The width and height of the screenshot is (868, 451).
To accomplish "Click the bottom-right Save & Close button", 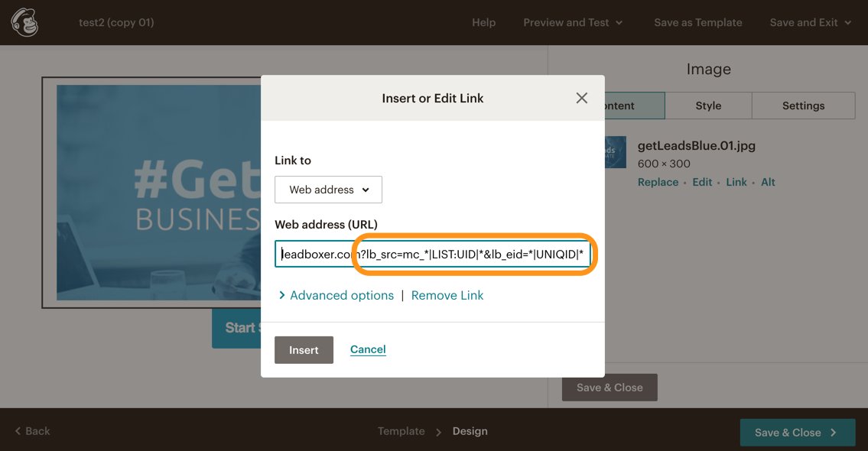I will [797, 433].
